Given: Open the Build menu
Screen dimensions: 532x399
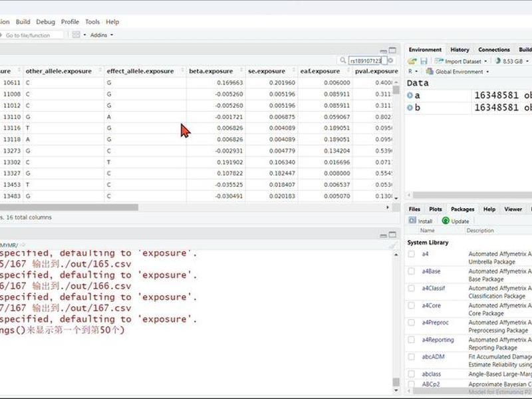Looking at the screenshot, I should click(23, 22).
